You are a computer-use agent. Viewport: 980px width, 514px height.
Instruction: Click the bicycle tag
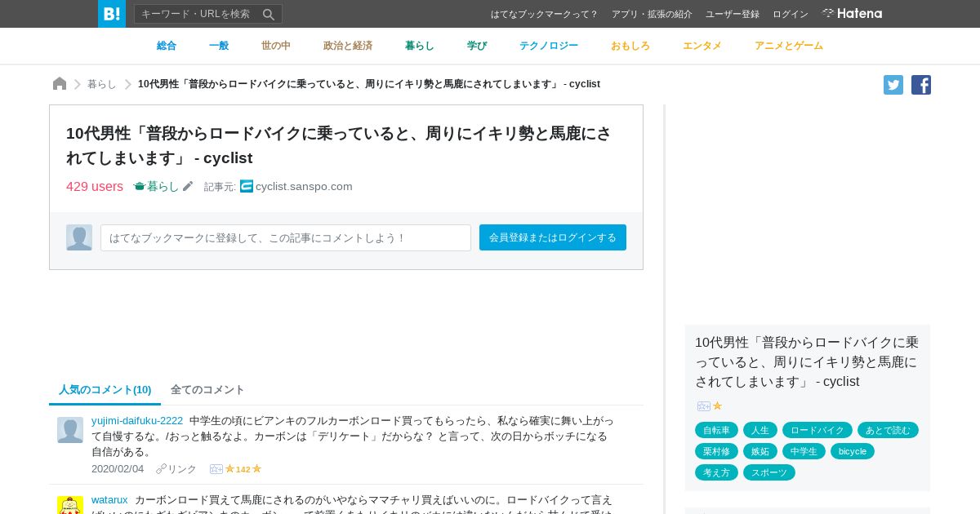(853, 451)
